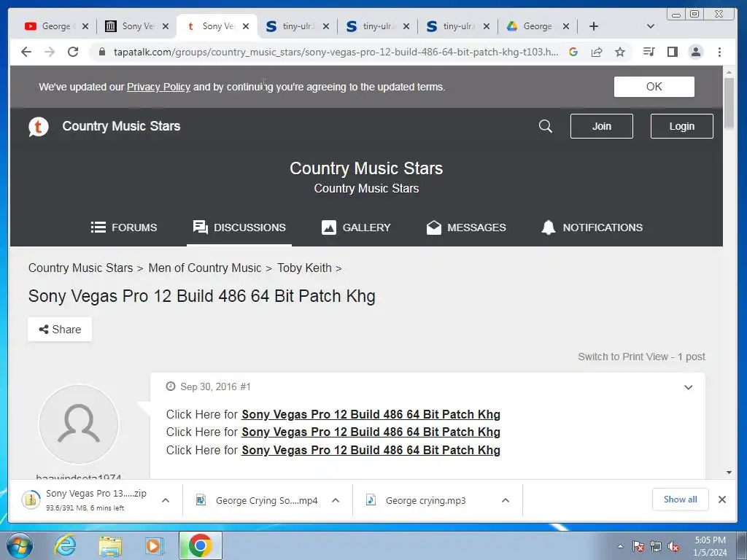747x560 pixels.
Task: Expand options for Sony Vegas zip download
Action: point(166,500)
